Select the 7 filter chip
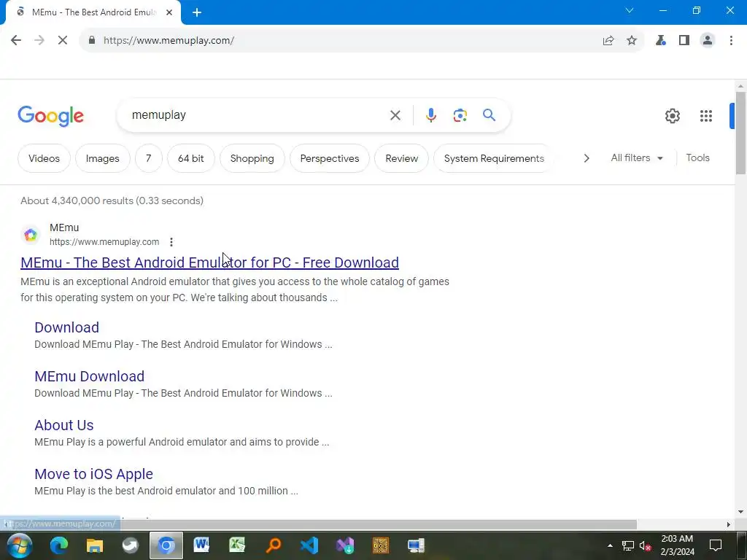 coord(149,158)
